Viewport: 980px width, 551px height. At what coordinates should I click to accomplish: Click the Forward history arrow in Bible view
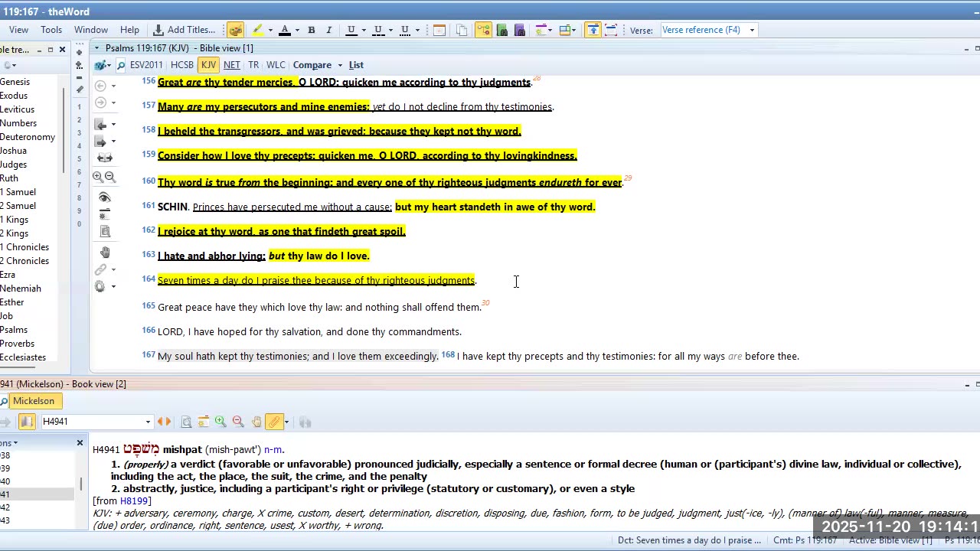[100, 103]
